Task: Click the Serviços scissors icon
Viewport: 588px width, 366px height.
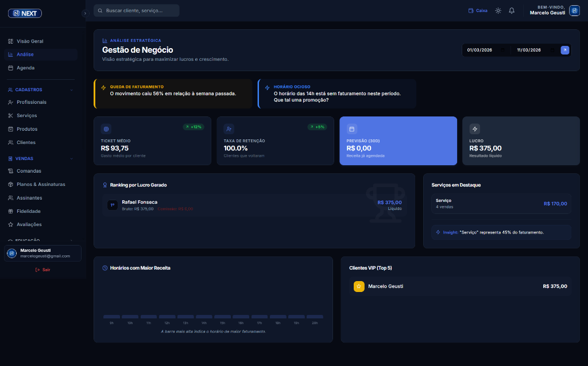Action: [x=10, y=115]
